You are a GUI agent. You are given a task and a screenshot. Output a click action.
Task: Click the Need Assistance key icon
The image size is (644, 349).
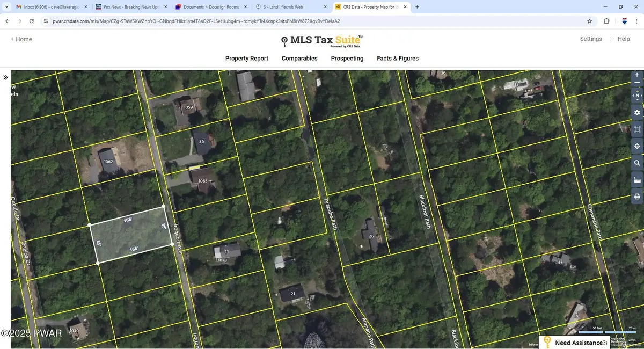[547, 341]
